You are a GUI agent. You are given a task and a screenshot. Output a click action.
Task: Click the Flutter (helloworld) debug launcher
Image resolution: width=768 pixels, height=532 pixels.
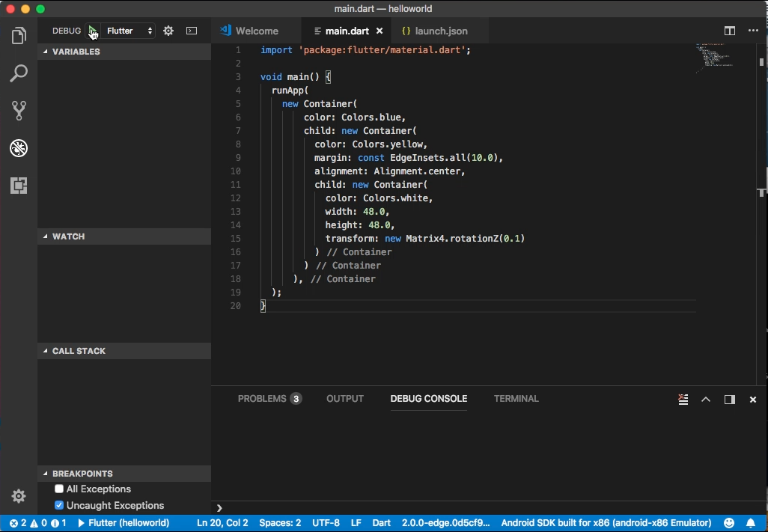coord(124,523)
